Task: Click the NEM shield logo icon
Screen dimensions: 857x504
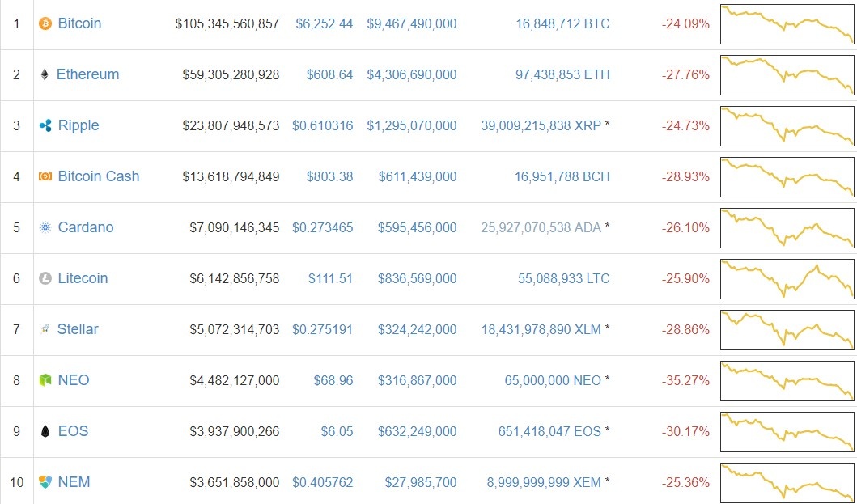Action: tap(45, 482)
